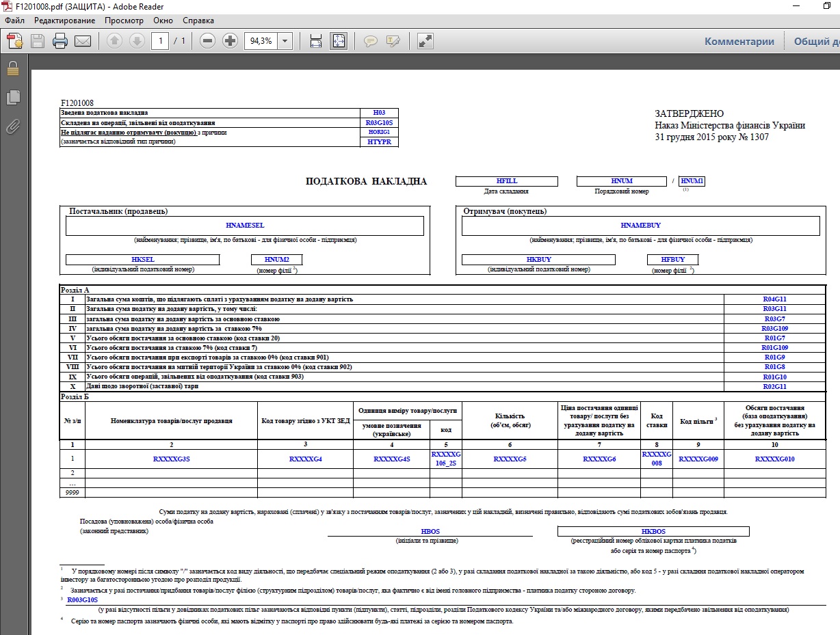
Task: Click the zoom percentage field showing 94,3%
Action: 261,41
